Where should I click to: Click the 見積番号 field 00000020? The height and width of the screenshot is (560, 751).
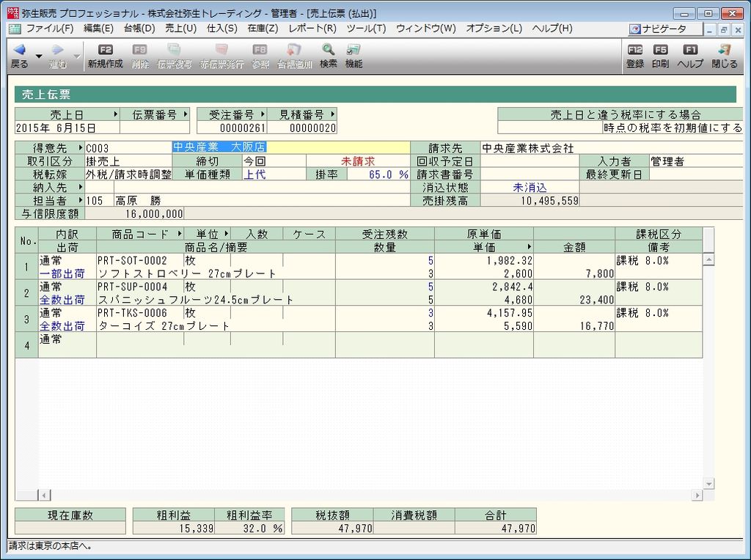(x=301, y=128)
